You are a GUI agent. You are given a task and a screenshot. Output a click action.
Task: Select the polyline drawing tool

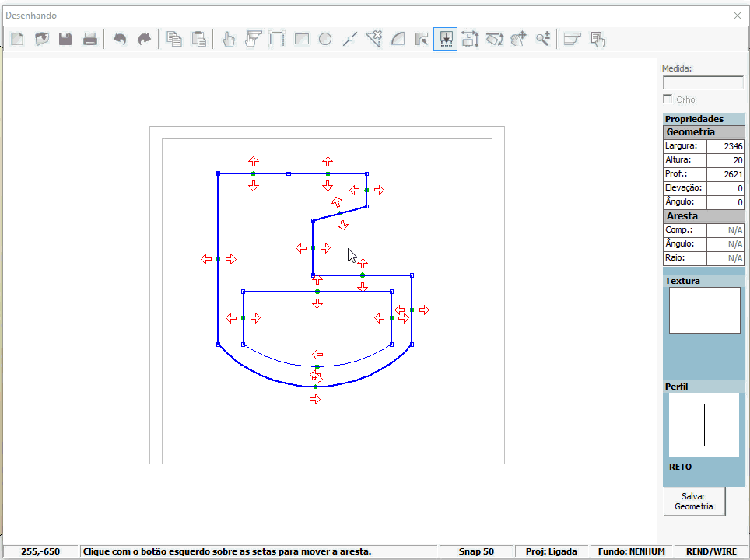pos(276,39)
